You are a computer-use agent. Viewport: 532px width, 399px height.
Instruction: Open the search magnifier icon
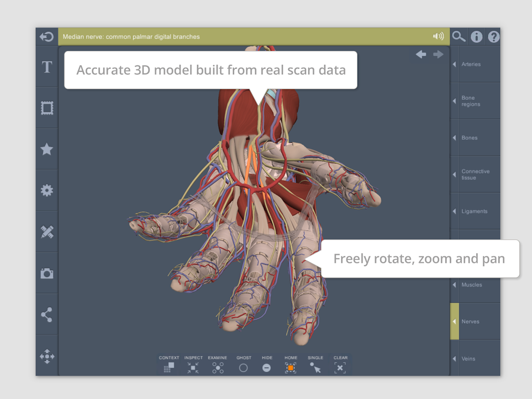pyautogui.click(x=459, y=36)
